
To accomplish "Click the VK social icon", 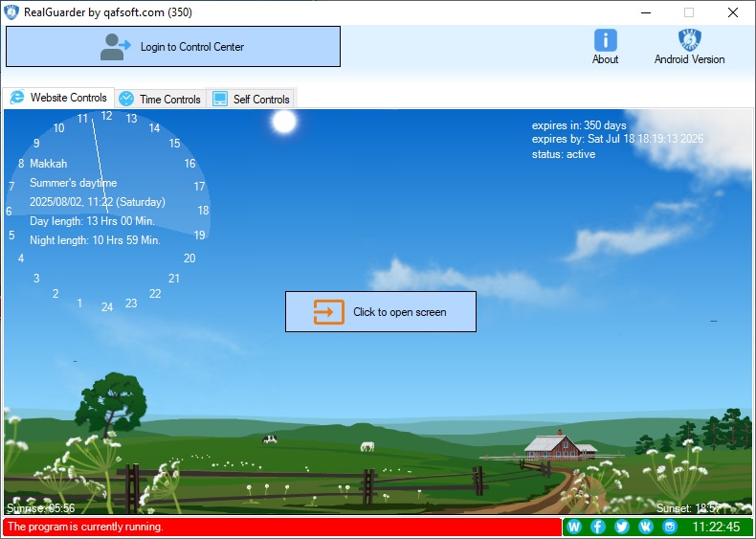I will pyautogui.click(x=646, y=527).
